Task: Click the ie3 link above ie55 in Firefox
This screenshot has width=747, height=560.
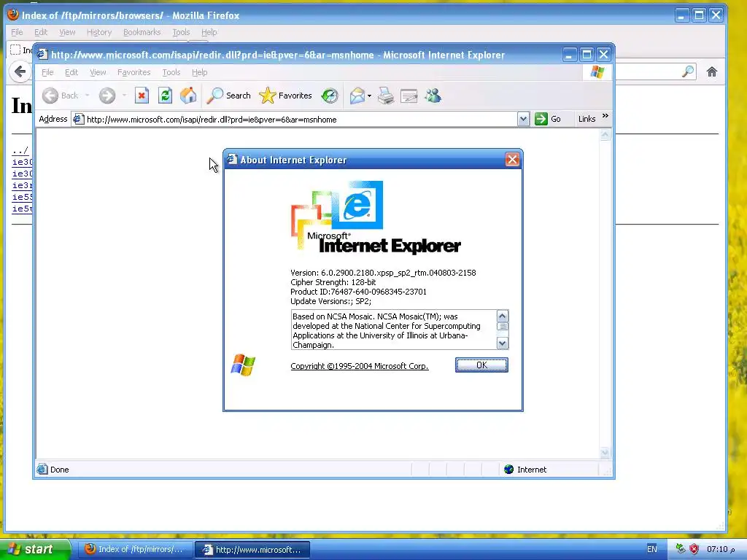Action: click(22, 185)
